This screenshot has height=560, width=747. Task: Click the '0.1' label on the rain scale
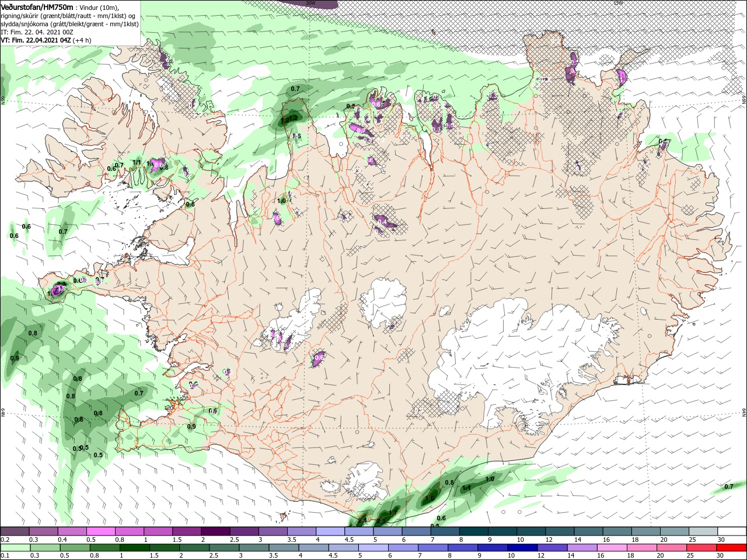click(5, 556)
